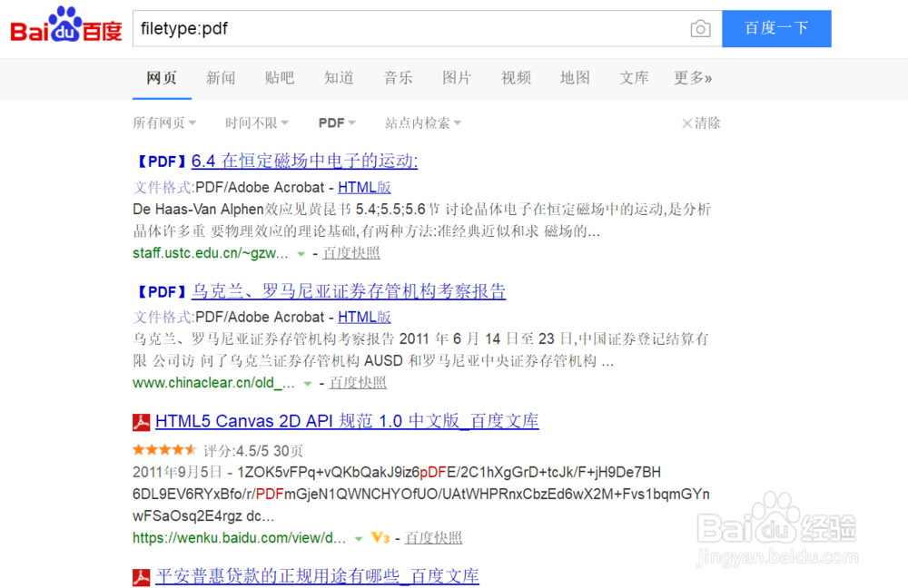Click the text 评分:4.5/5 30页
This screenshot has height=588, width=908.
pyautogui.click(x=253, y=451)
